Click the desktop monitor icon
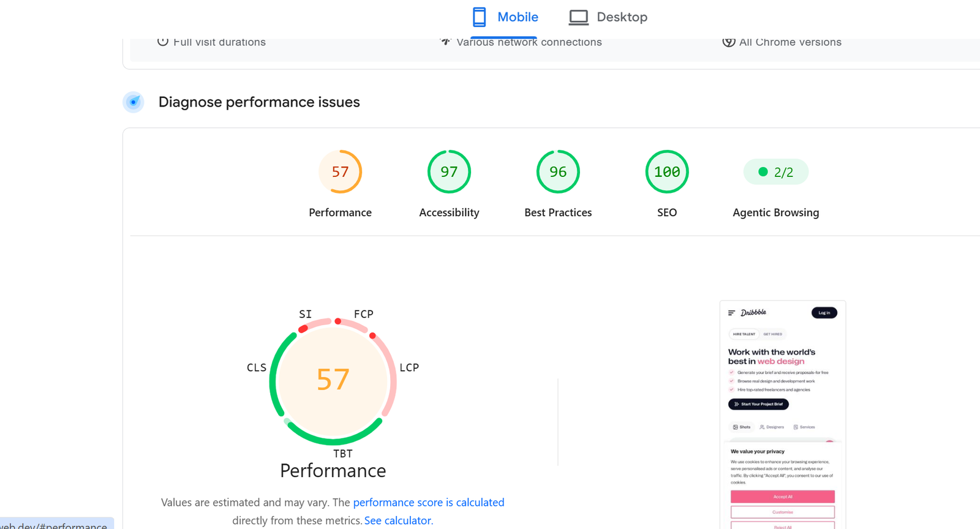The image size is (980, 529). [578, 17]
